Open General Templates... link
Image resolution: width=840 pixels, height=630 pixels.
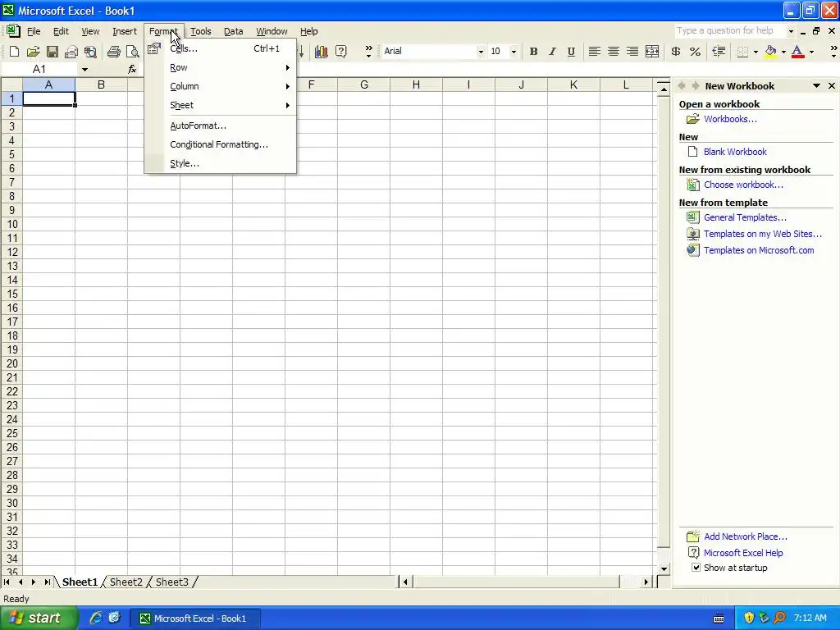[x=745, y=217]
